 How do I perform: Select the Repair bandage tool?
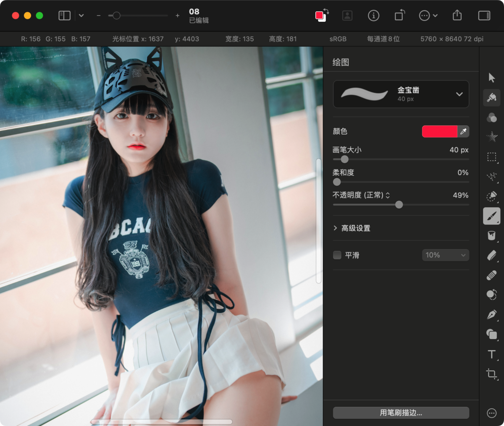point(492,275)
